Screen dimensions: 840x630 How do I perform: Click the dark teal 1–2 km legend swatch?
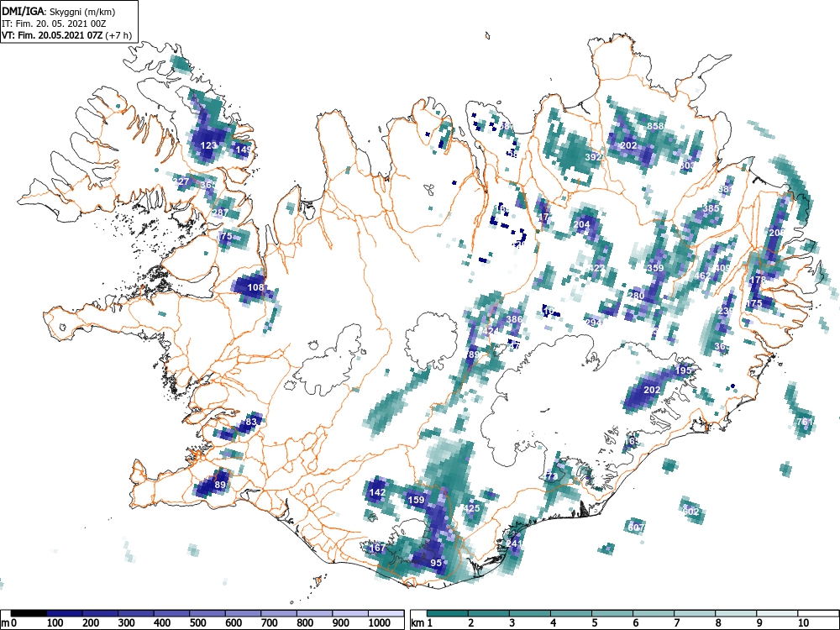(448, 613)
